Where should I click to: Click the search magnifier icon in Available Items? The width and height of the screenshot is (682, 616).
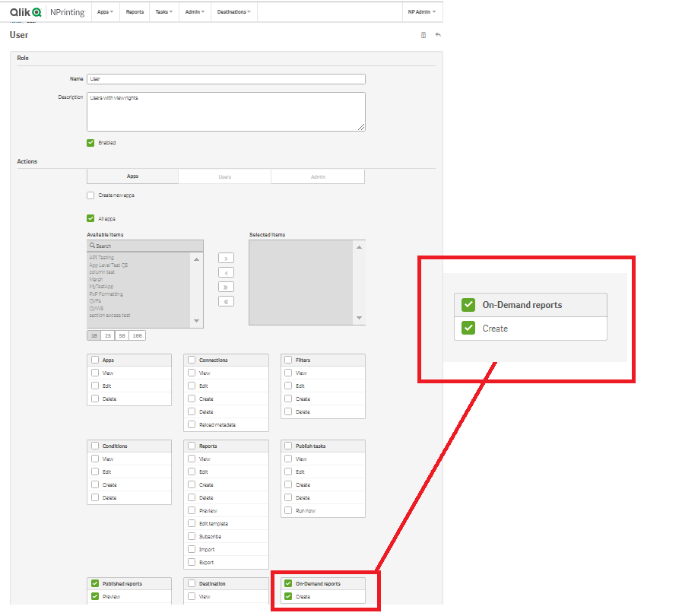[92, 246]
